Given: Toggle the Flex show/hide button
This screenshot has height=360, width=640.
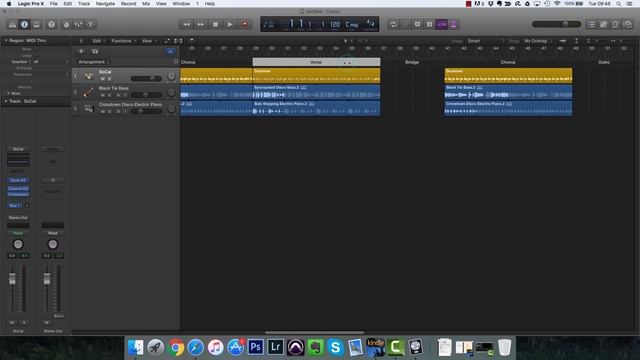Looking at the screenshot, I should pos(178,41).
